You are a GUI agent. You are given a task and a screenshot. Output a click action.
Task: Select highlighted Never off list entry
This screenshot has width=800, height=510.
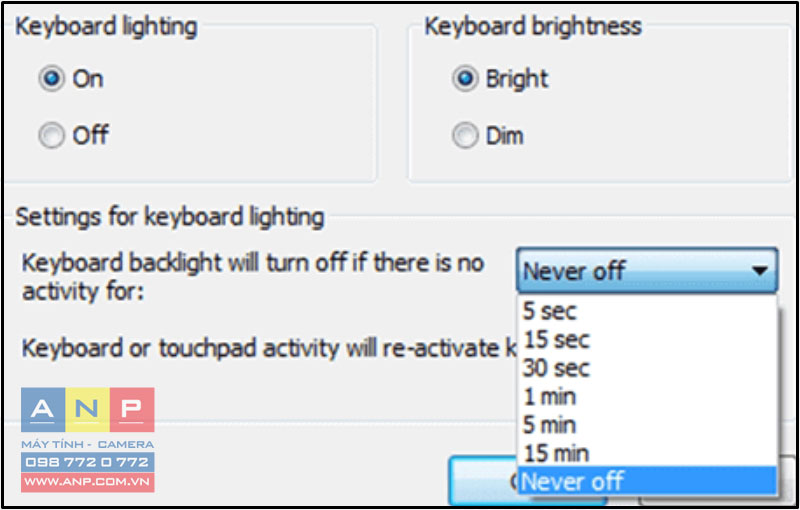[647, 481]
